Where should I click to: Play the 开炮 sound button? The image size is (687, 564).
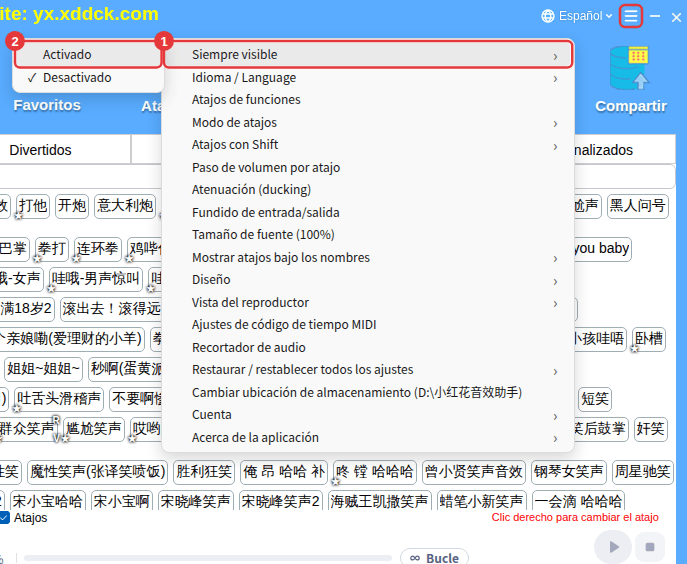[72, 206]
